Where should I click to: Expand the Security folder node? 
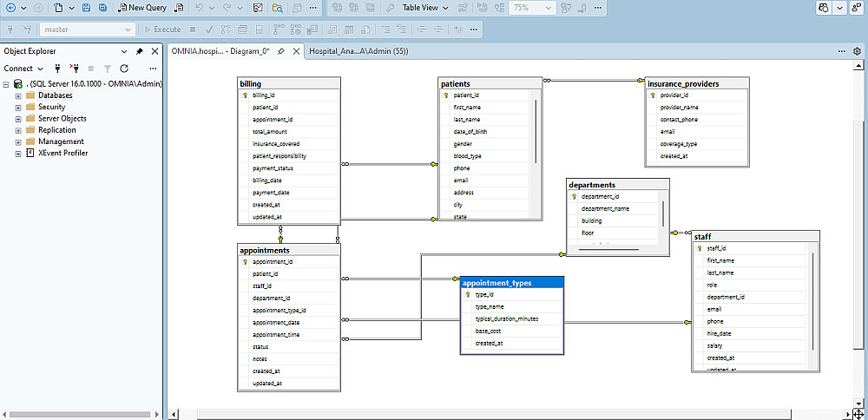(x=18, y=108)
